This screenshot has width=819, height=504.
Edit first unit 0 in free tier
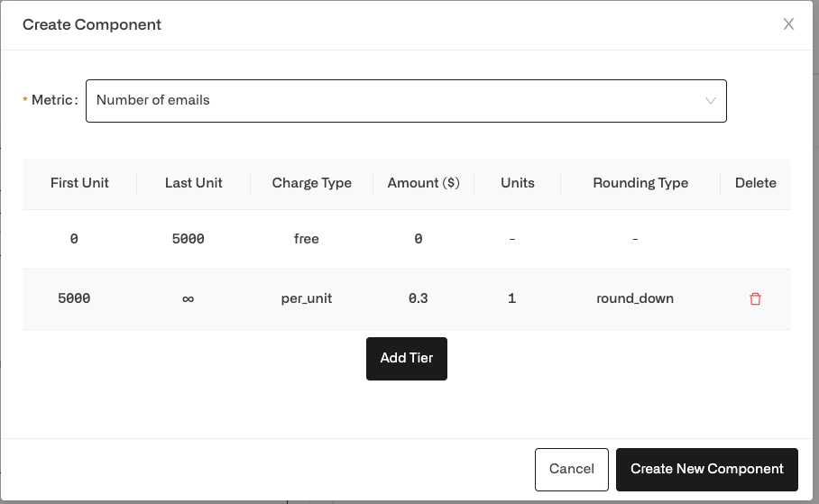(x=74, y=239)
